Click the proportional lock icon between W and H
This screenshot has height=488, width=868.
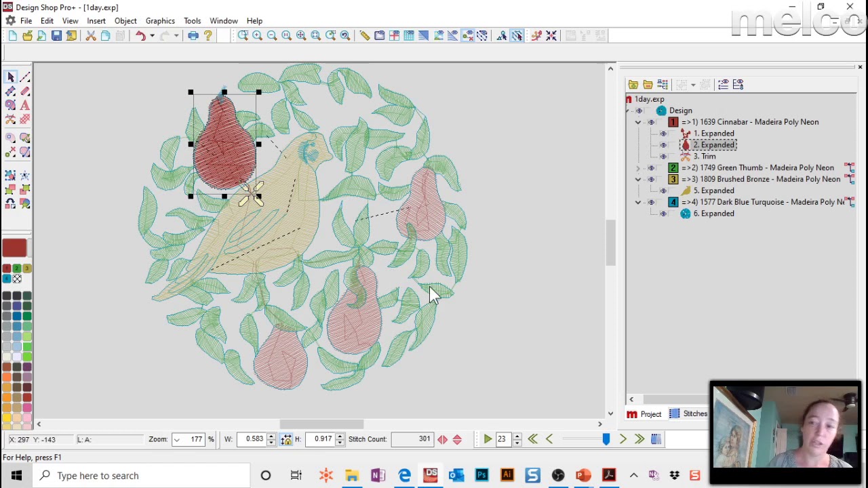pyautogui.click(x=286, y=440)
